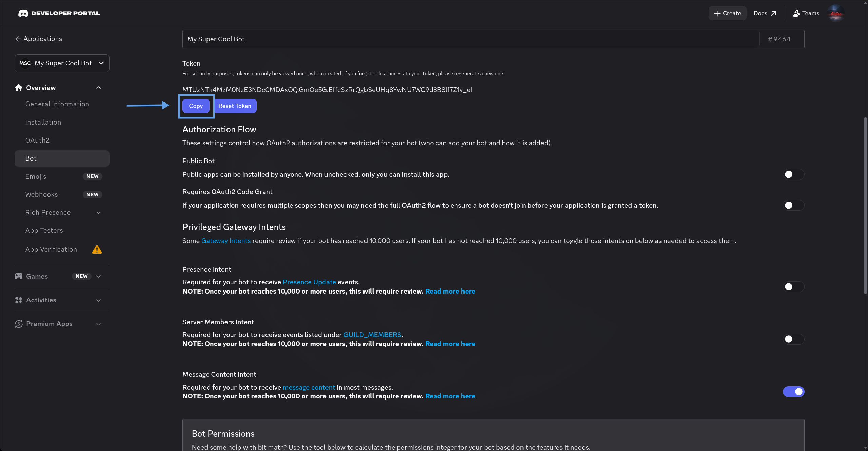Screen dimensions: 868x451
Task: Enable the Presence Intent switch
Action: (793, 287)
